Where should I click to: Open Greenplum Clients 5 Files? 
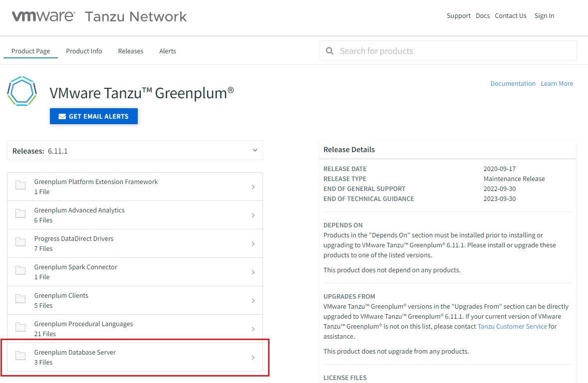tap(135, 300)
